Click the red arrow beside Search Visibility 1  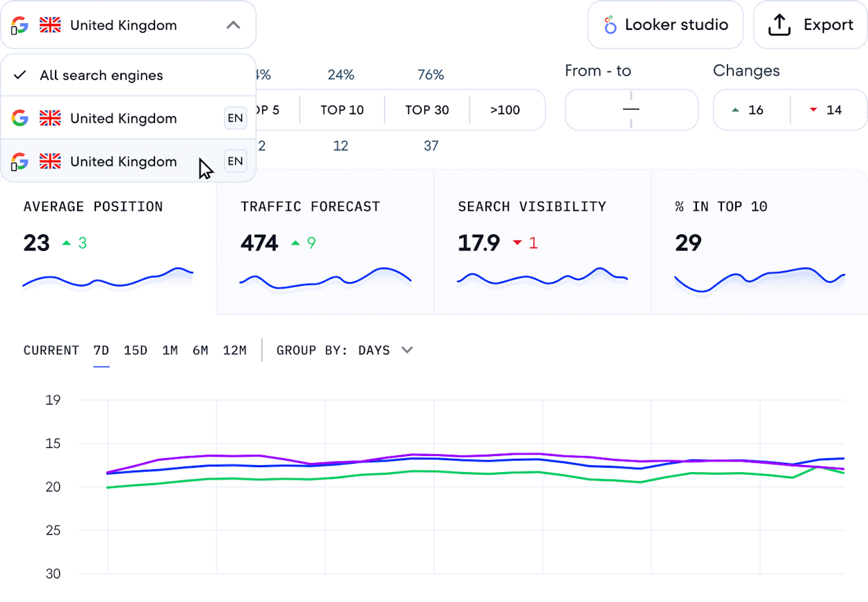[517, 243]
